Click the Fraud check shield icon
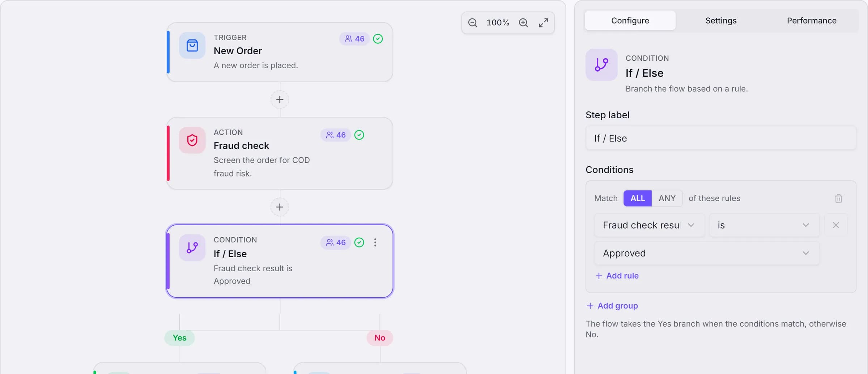This screenshot has height=374, width=868. (x=192, y=140)
